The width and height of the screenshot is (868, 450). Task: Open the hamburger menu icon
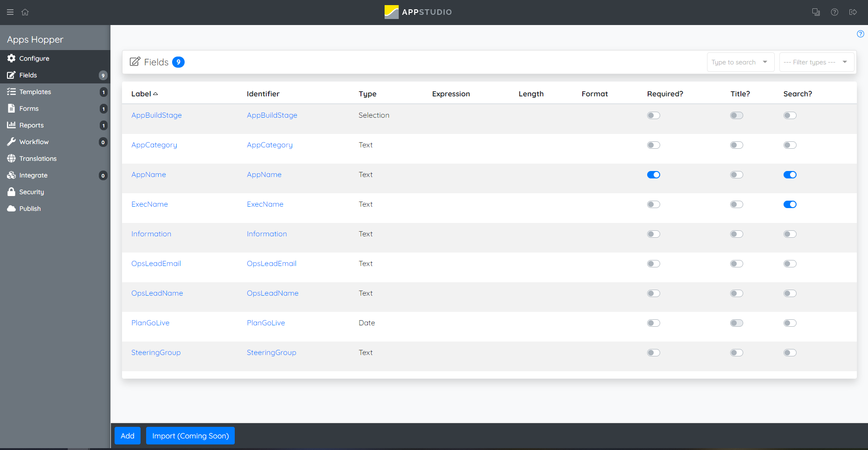click(10, 12)
